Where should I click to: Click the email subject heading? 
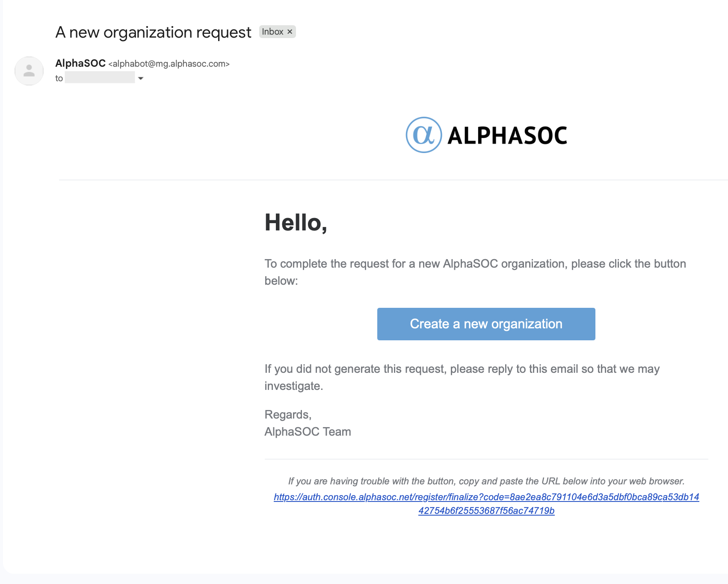point(153,32)
